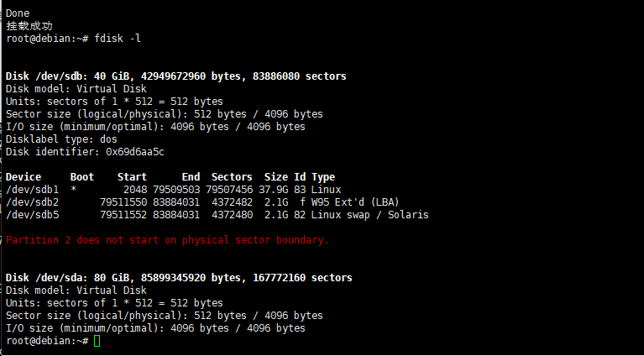Click the /dev/sdb1 device entry
The width and height of the screenshot is (644, 356).
pyautogui.click(x=32, y=190)
